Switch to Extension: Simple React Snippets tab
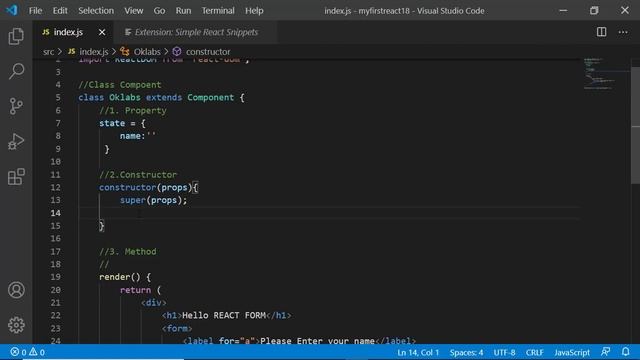 (x=196, y=32)
